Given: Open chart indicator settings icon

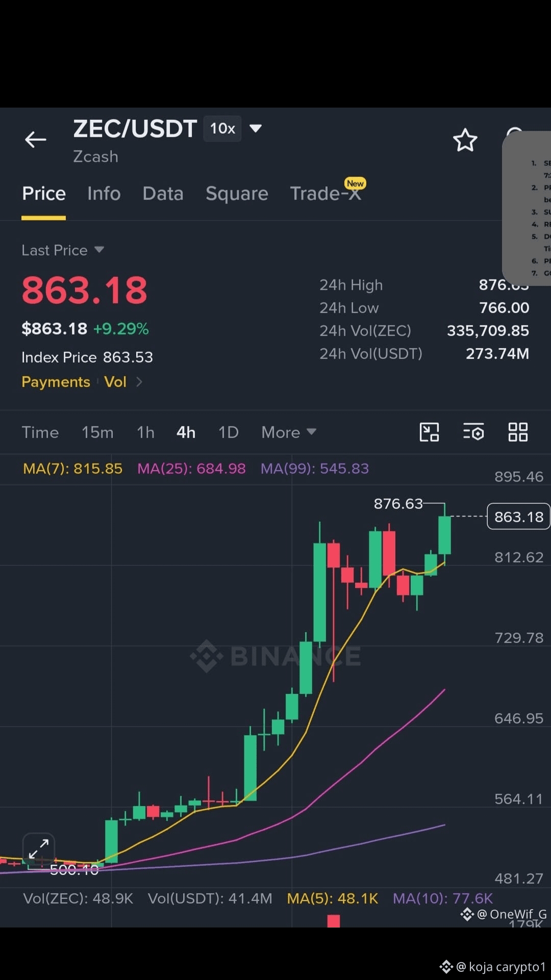Looking at the screenshot, I should [473, 432].
